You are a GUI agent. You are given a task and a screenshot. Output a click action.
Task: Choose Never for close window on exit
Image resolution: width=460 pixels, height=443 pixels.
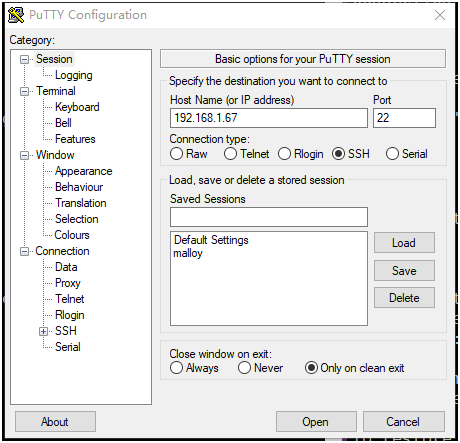click(244, 368)
